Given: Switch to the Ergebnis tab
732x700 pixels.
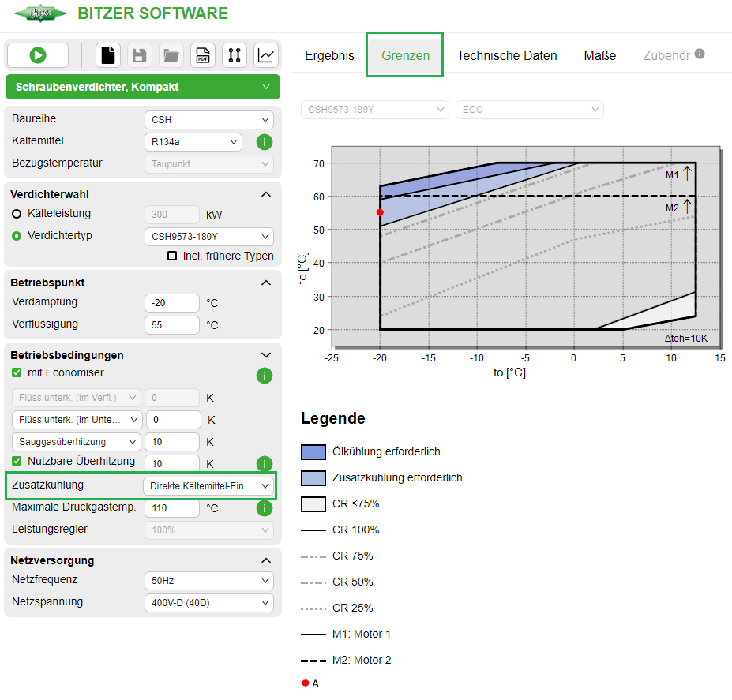Looking at the screenshot, I should (329, 56).
